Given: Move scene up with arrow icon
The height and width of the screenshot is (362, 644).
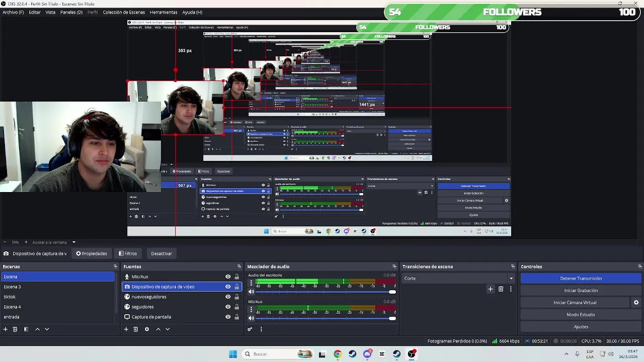Looking at the screenshot, I should click(x=37, y=329).
